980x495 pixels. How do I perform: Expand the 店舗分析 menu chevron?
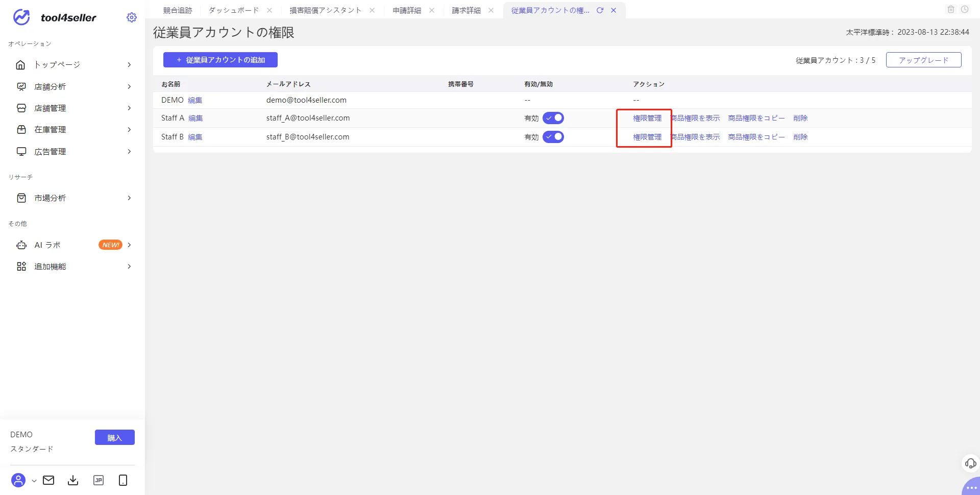click(129, 87)
